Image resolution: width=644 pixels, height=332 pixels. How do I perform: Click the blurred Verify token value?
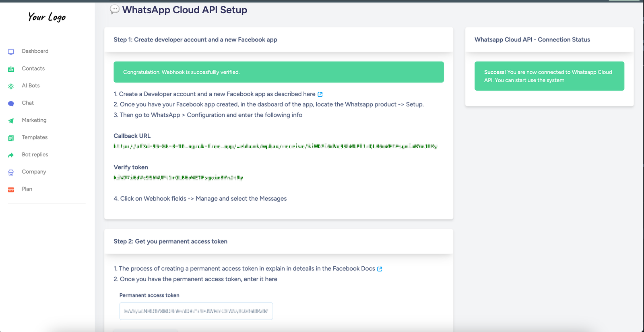178,178
